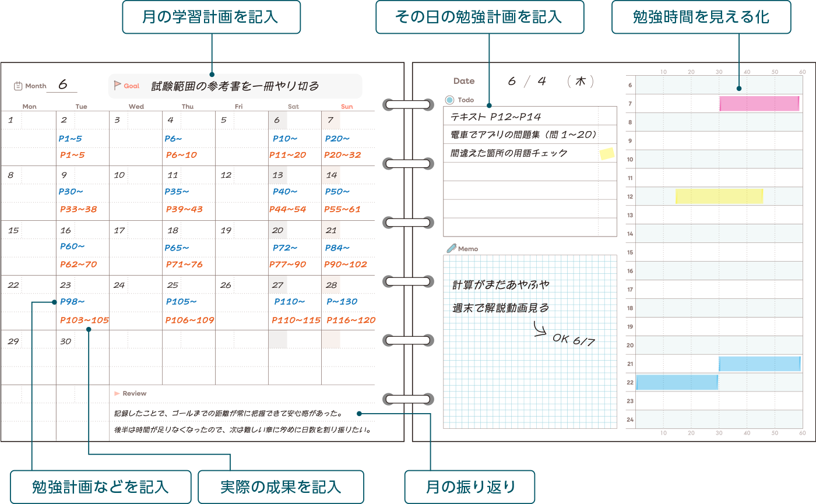Select the Todo entry 電車でアプリの問題集
The height and width of the screenshot is (504, 816).
(523, 135)
